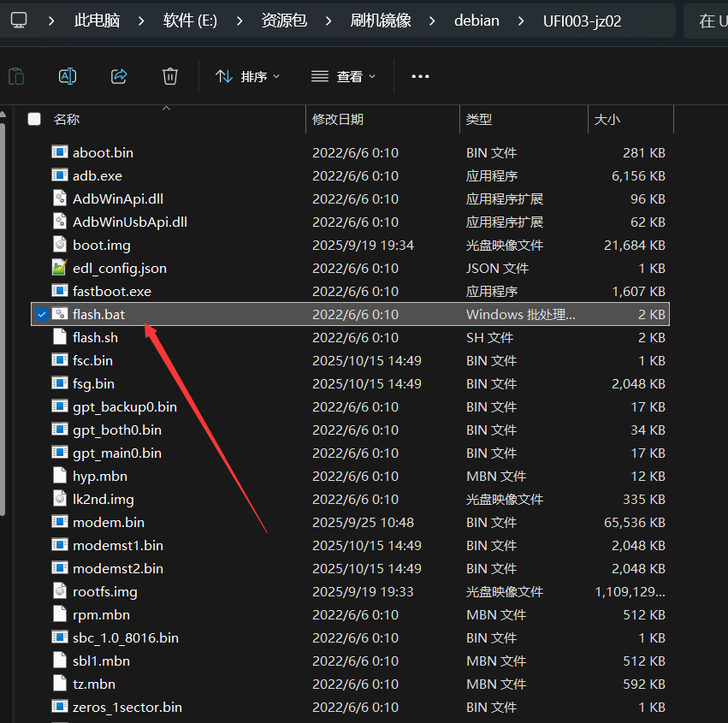This screenshot has height=723, width=728.
Task: Click the flash.bat batch file icon
Action: (x=59, y=314)
